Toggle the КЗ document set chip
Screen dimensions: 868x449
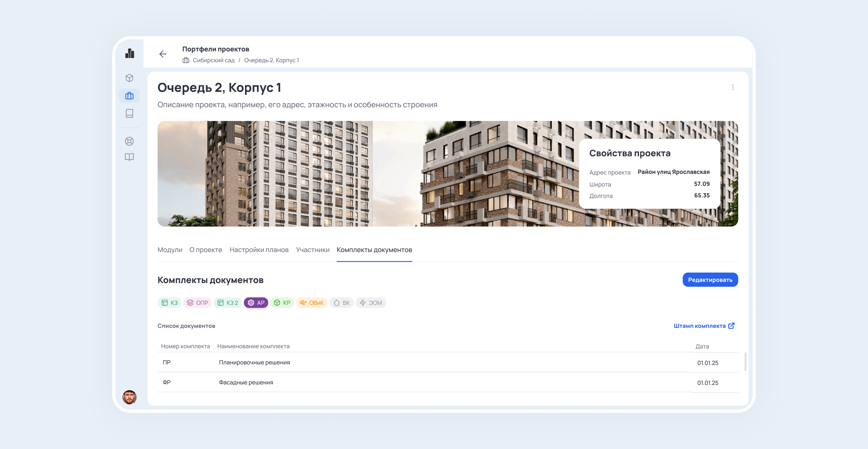click(169, 303)
